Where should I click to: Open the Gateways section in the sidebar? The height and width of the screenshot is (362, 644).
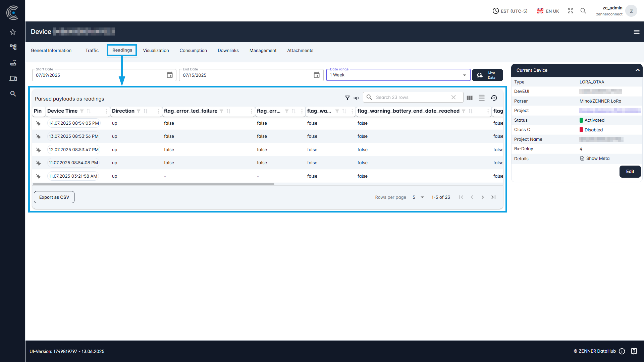pos(13,63)
